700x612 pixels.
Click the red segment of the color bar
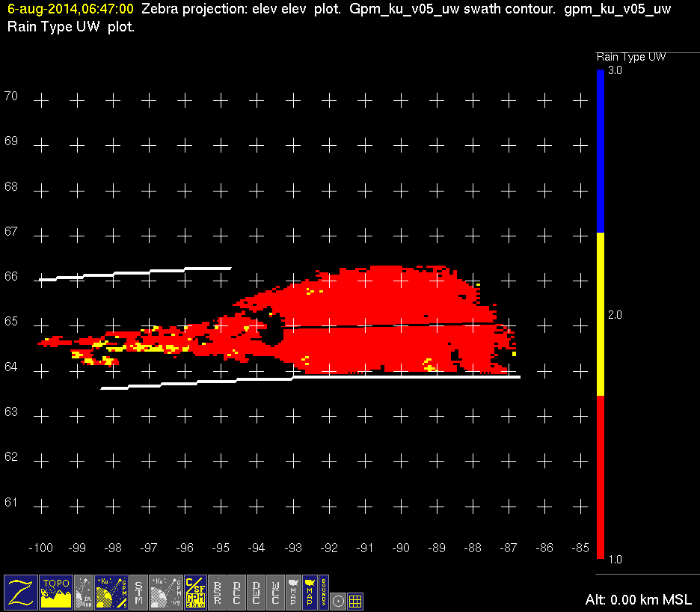point(601,477)
